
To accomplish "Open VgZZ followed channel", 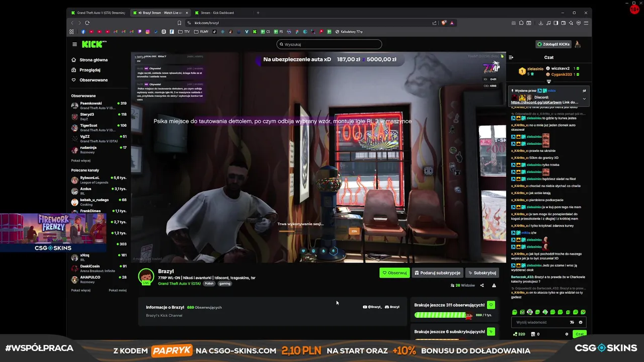I will (99, 138).
